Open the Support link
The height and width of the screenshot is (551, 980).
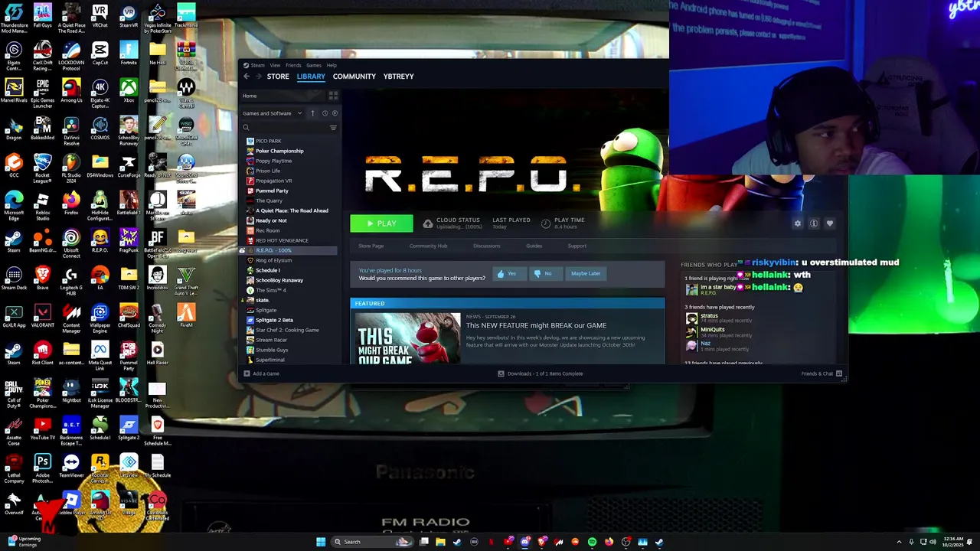click(577, 246)
